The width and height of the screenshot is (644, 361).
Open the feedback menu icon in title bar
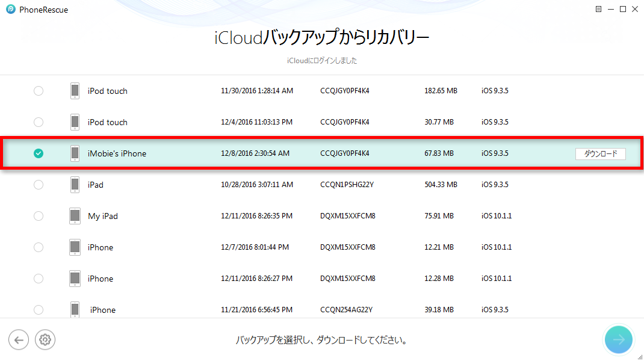point(598,9)
